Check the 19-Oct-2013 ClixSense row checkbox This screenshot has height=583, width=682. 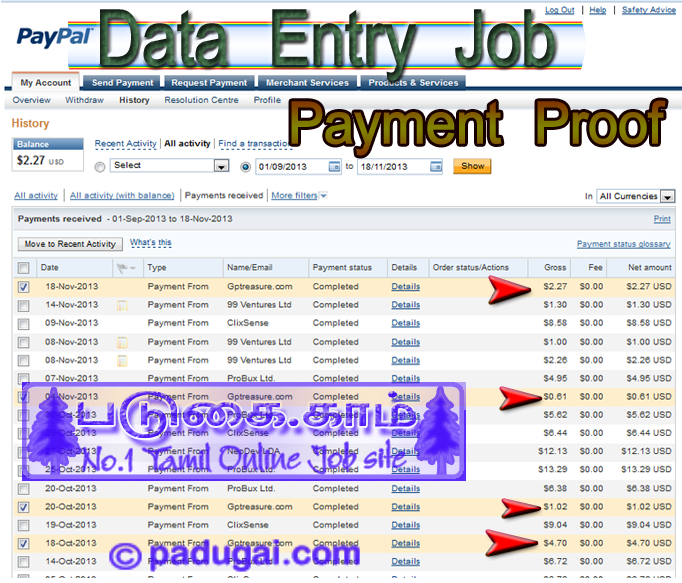click(x=24, y=526)
